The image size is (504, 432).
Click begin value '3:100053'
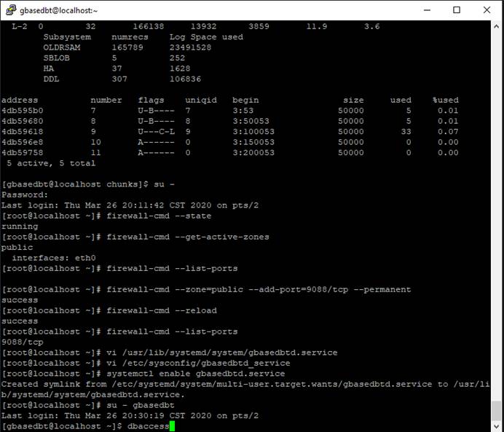coord(253,131)
